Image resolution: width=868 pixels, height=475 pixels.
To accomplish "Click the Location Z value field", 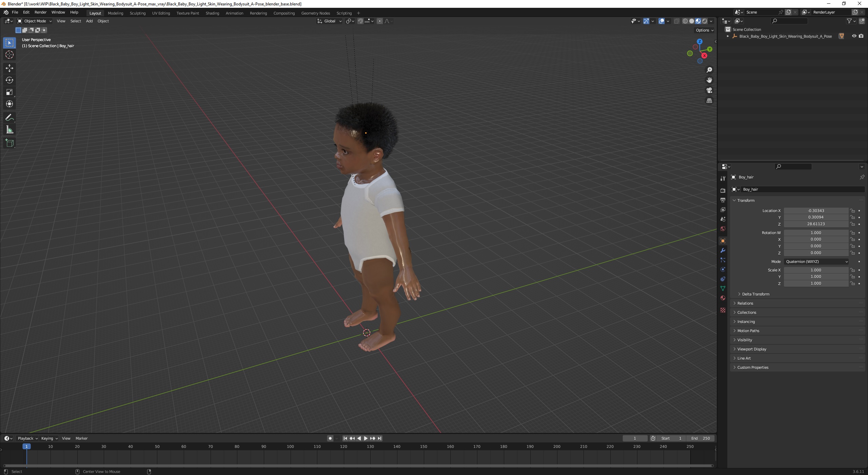I will [x=816, y=224].
